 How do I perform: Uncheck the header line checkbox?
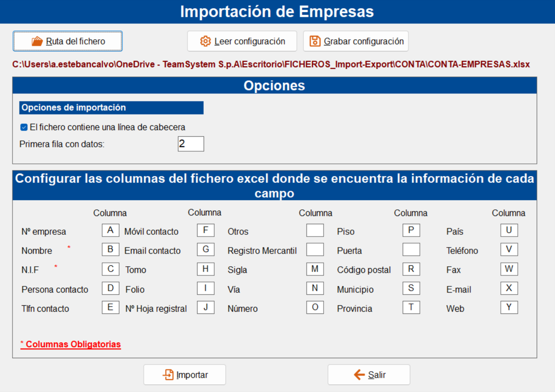24,127
